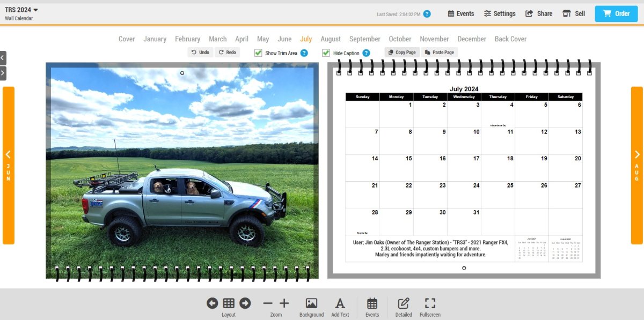This screenshot has height=320, width=644.
Task: Go to the Cover page tab
Action: tap(127, 39)
